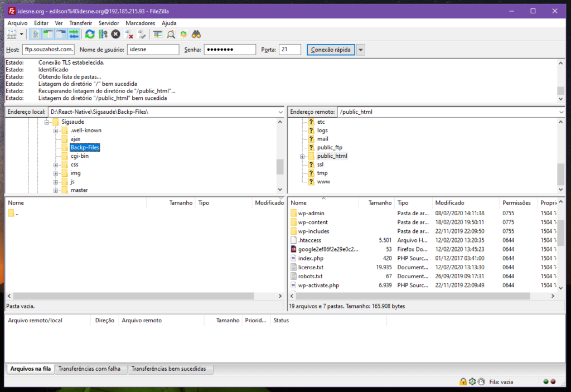
Task: Click the process queue toolbar icon
Action: tap(103, 34)
